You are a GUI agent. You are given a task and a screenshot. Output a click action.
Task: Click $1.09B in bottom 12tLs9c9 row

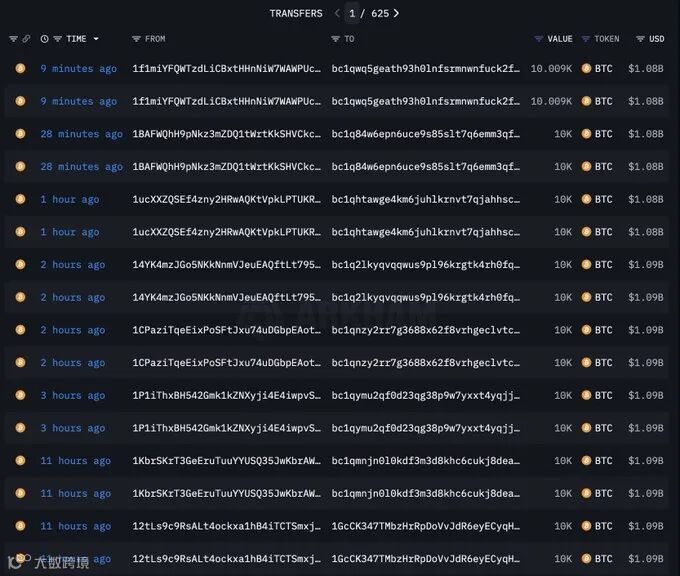(646, 558)
